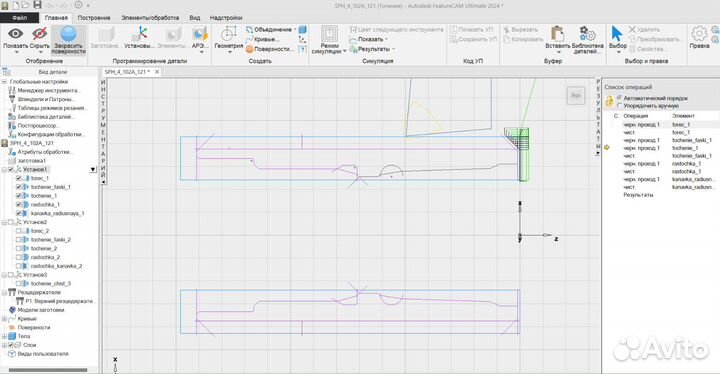Select the Результаты row in operations list

click(x=638, y=195)
